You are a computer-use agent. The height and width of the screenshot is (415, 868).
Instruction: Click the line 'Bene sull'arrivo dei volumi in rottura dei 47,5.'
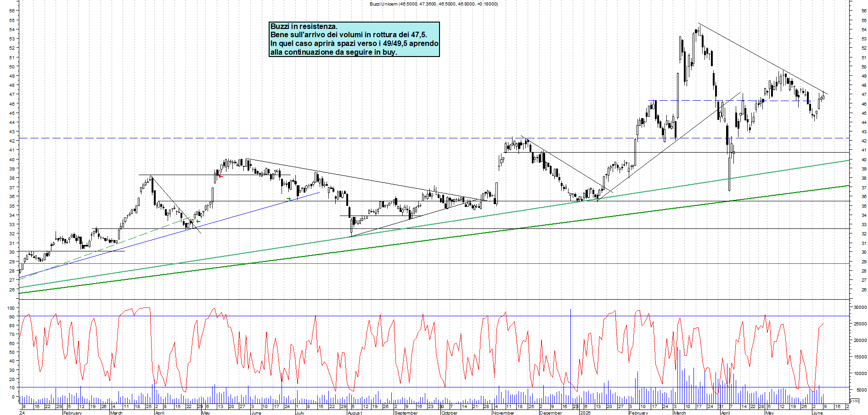(349, 35)
